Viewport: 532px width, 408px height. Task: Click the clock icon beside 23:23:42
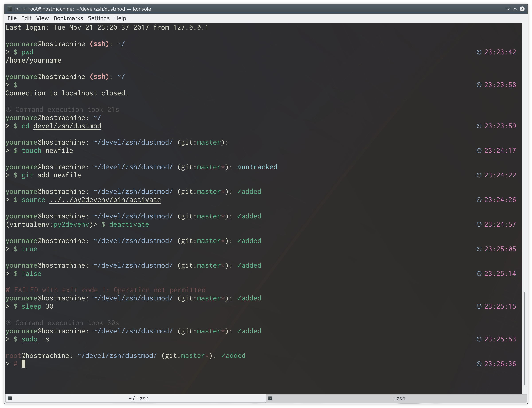[479, 52]
